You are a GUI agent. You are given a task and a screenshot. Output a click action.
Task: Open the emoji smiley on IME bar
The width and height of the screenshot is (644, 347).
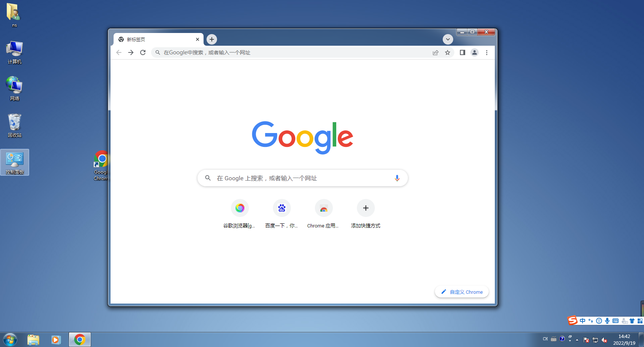599,321
